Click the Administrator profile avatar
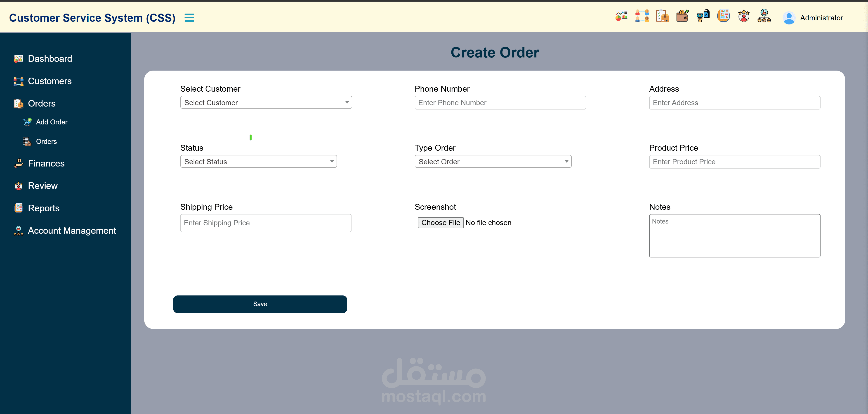This screenshot has width=868, height=414. pyautogui.click(x=789, y=18)
